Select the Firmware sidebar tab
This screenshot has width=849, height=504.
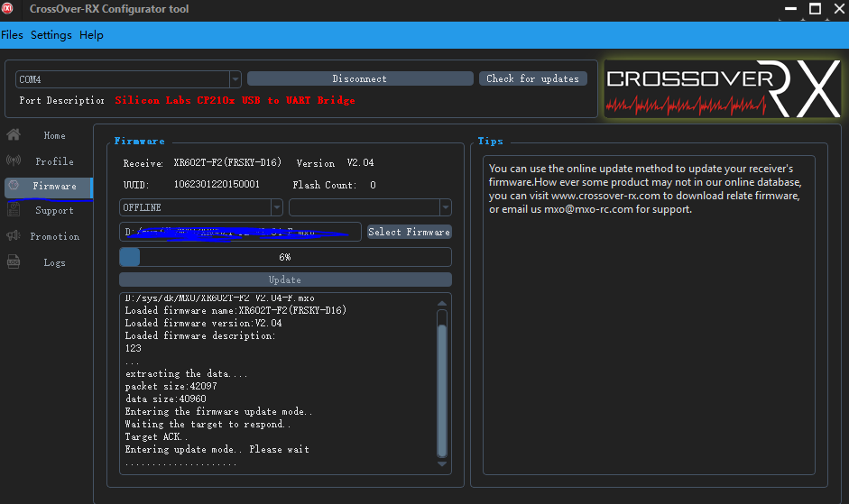(49, 187)
